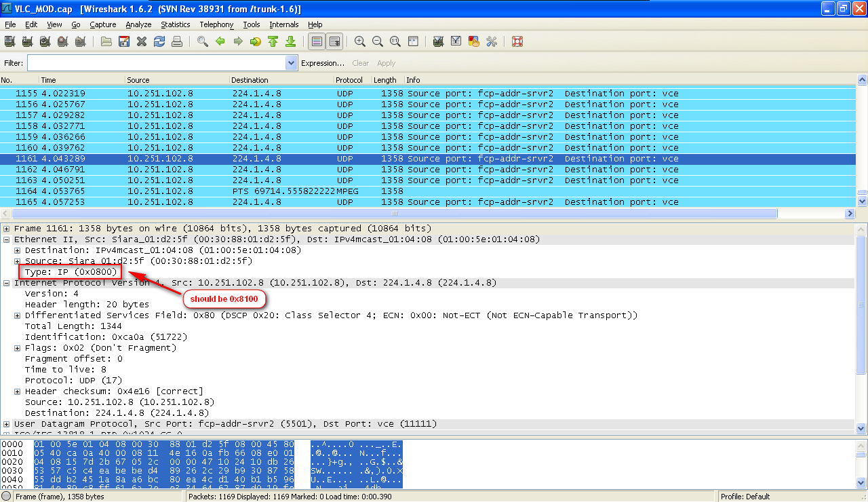
Task: Expand the Frame 1161 tree node
Action: coord(7,229)
